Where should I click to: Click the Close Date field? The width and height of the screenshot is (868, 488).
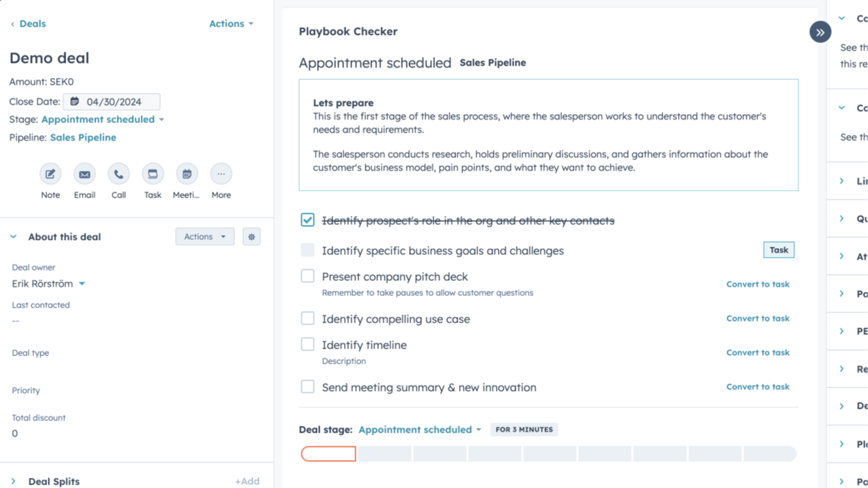pyautogui.click(x=112, y=102)
